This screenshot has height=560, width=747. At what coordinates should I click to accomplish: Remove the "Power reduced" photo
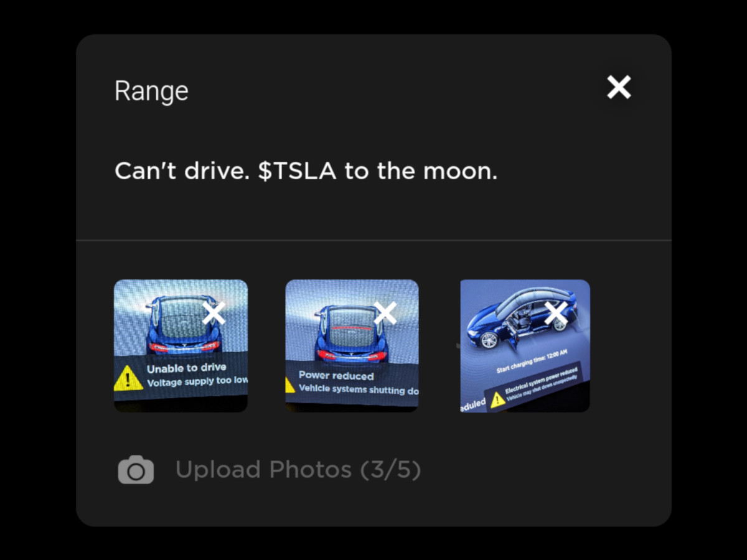(385, 313)
